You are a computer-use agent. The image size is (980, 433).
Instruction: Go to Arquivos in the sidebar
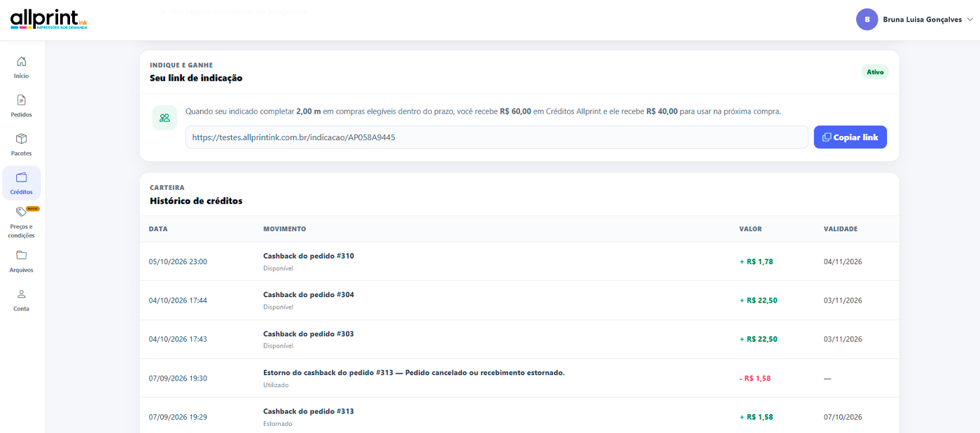pyautogui.click(x=22, y=261)
